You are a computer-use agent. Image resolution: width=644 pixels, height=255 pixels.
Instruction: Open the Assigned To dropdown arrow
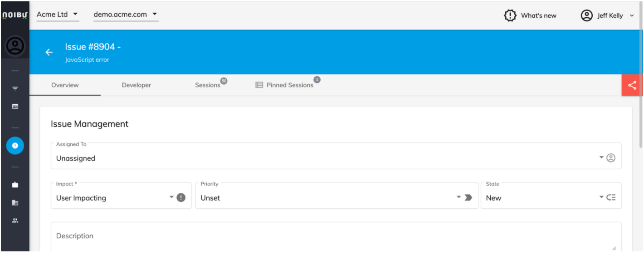point(601,157)
